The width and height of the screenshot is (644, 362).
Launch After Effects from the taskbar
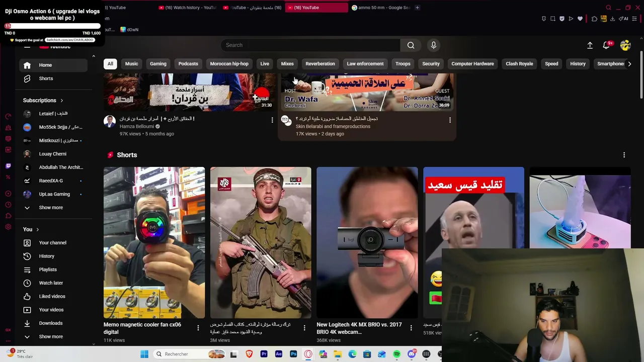coord(279,354)
